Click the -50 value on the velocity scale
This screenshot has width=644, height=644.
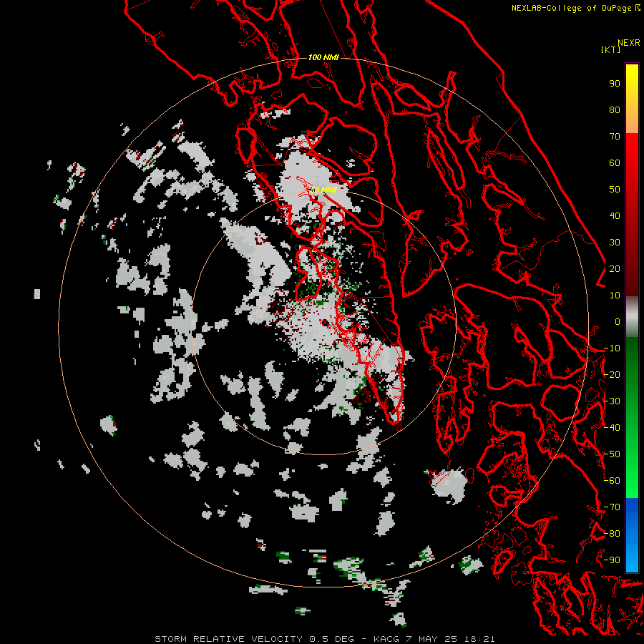click(612, 454)
